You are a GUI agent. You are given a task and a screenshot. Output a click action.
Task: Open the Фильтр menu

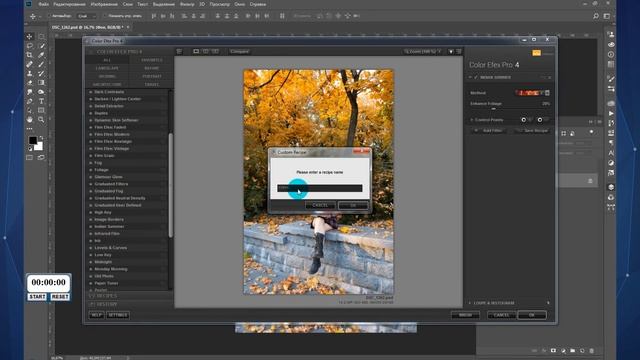pos(187,4)
